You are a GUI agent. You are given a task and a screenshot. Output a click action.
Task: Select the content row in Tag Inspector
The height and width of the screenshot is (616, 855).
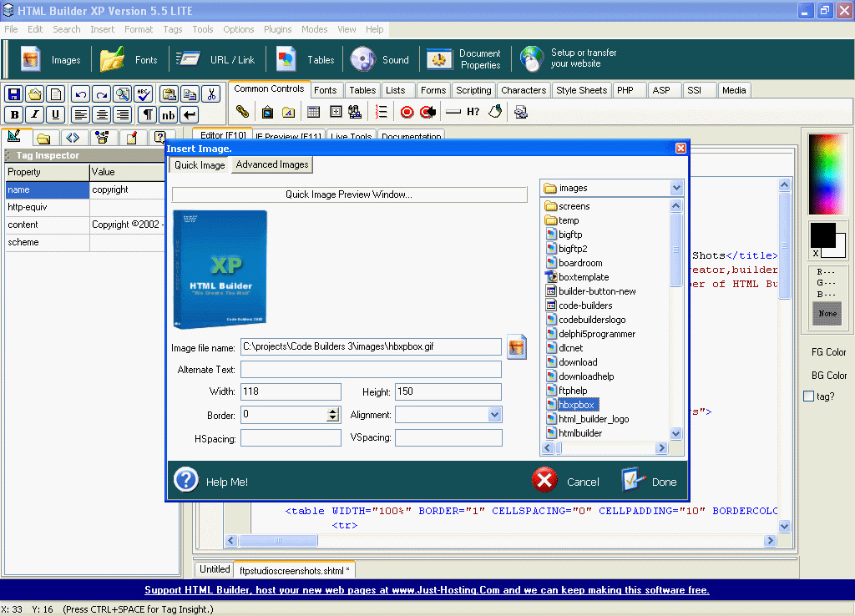pos(85,225)
